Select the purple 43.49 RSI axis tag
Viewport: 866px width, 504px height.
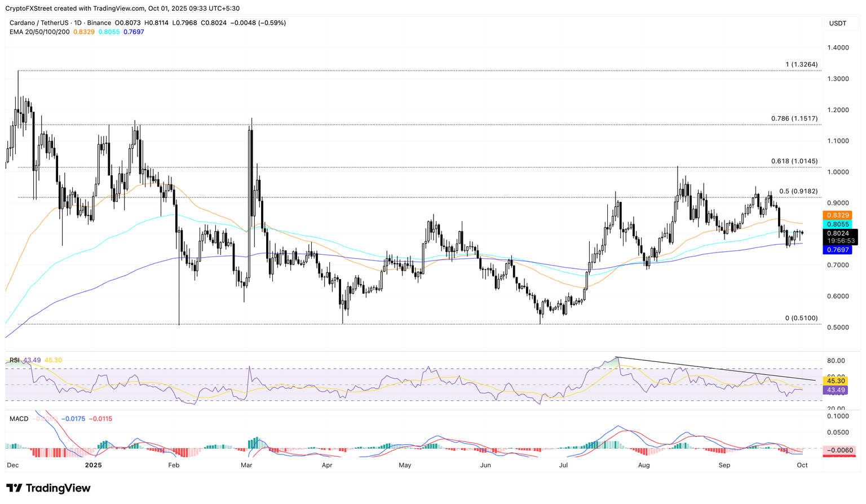(835, 390)
